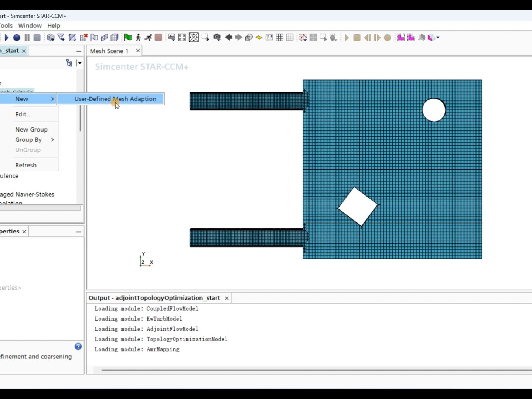Close the Mesh Scene 1 tab
The width and height of the screenshot is (532, 399).
click(x=138, y=51)
